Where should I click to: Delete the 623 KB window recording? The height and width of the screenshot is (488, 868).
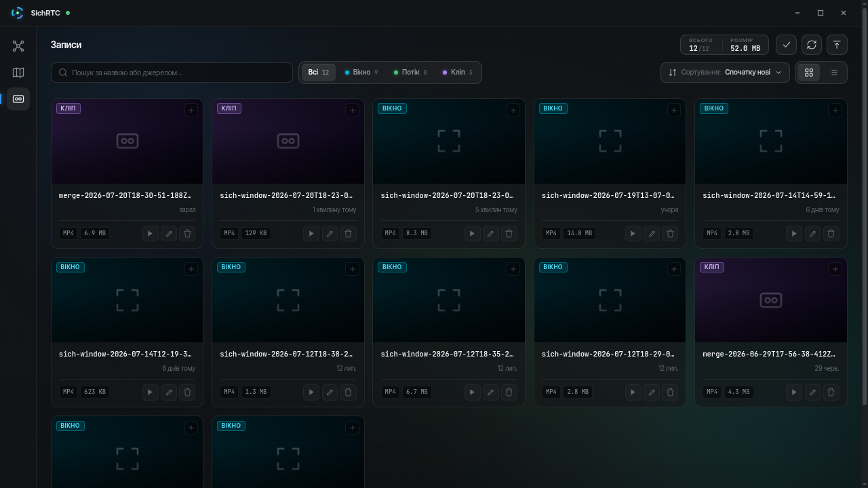(x=188, y=392)
